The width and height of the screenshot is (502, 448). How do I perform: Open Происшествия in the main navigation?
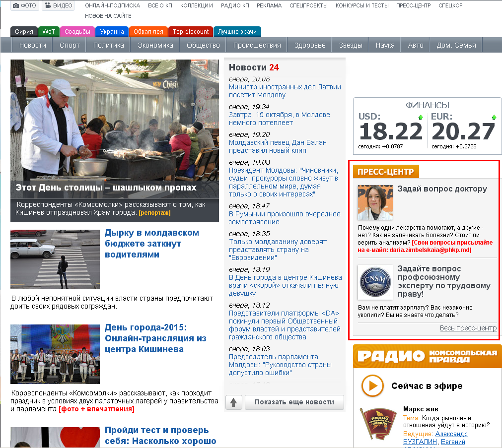(257, 45)
